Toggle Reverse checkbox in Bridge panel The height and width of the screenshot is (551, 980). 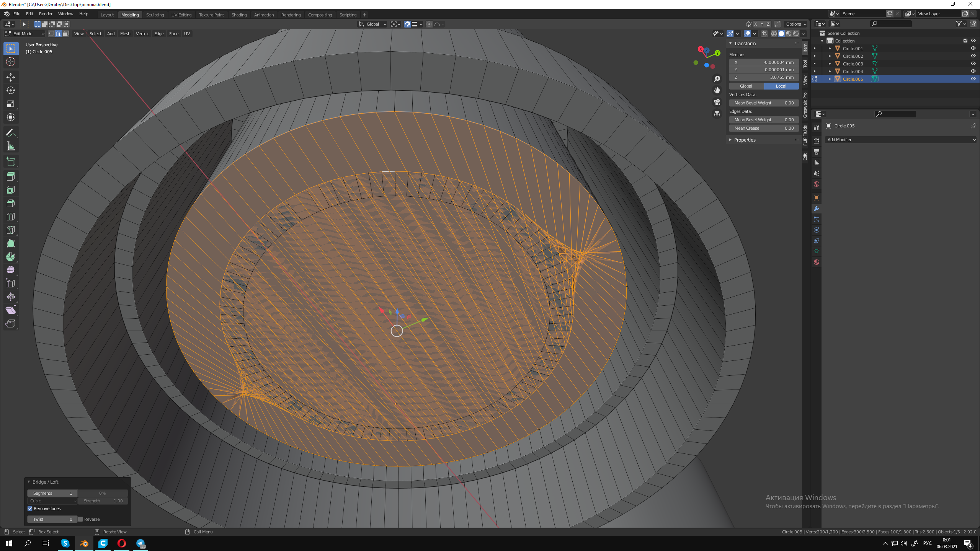click(80, 519)
